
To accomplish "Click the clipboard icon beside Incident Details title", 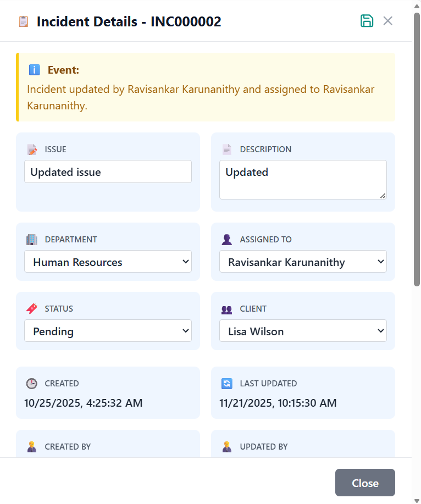I will point(23,21).
